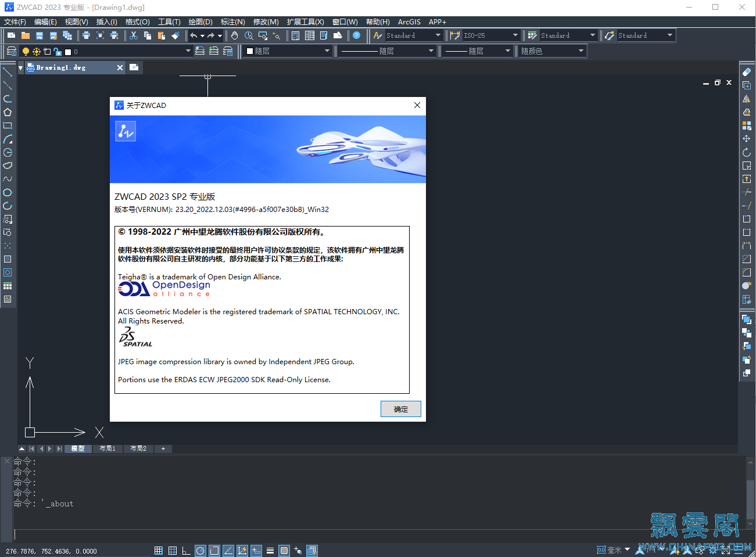Select the Spline tool in the Draw toolbar

(8, 179)
